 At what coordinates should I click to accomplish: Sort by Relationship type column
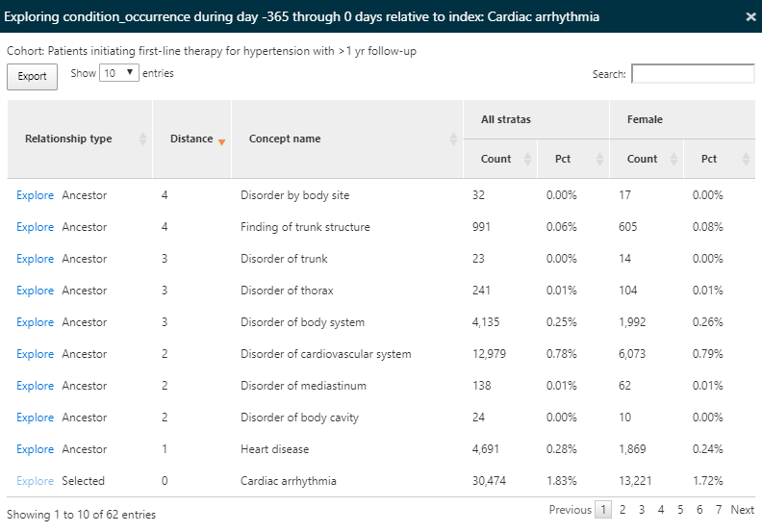click(x=80, y=139)
